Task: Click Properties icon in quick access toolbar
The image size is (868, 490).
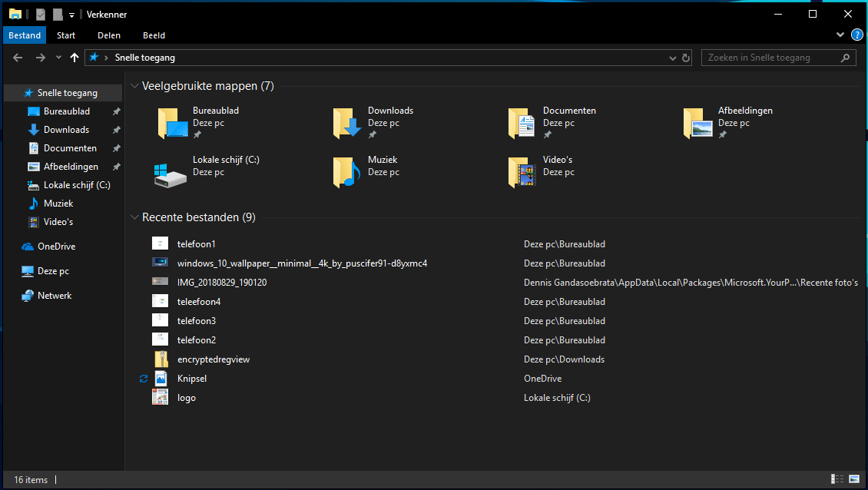Action: tap(41, 15)
